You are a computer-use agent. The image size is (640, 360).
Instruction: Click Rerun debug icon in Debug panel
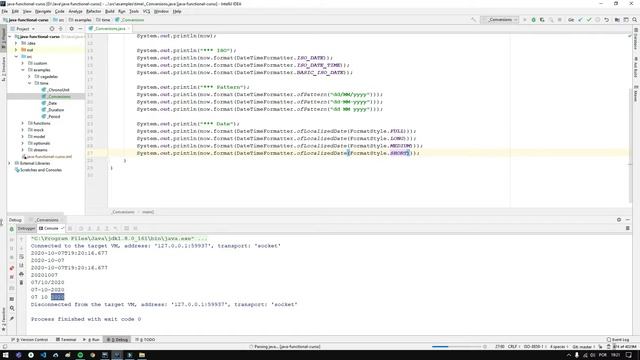click(11, 229)
